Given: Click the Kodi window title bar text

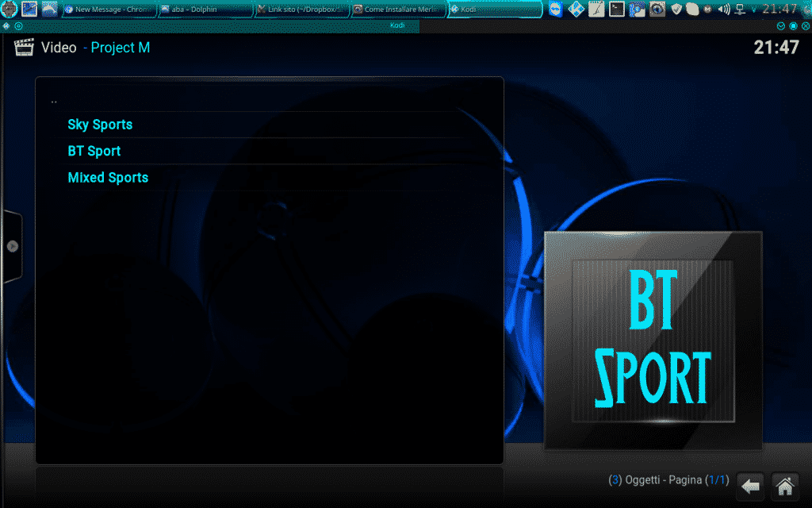Looking at the screenshot, I should [x=397, y=25].
